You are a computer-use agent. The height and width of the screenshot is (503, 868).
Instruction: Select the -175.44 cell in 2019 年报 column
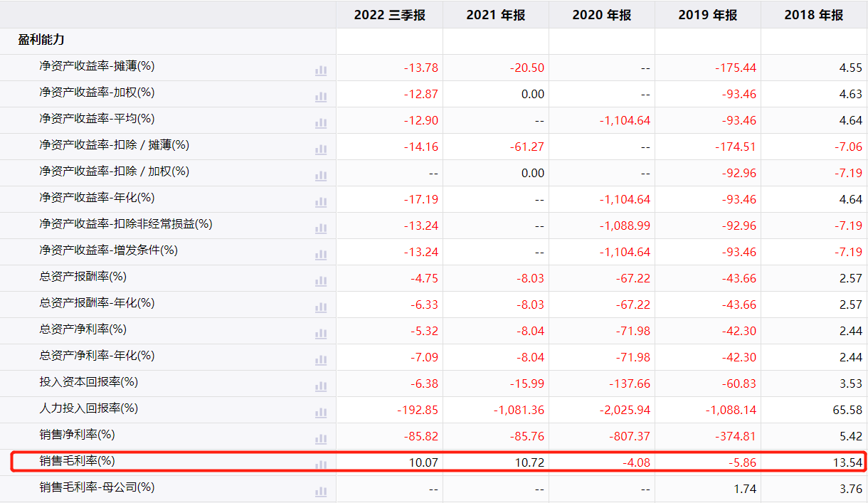click(736, 68)
